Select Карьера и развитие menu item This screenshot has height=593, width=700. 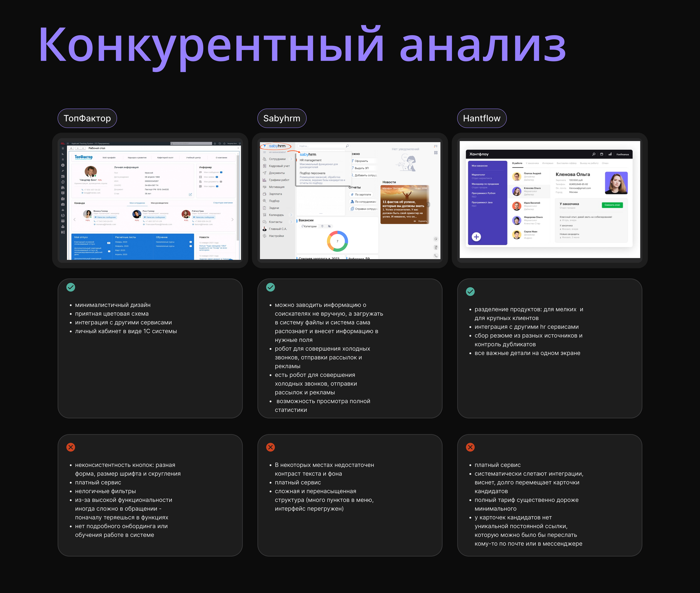[x=137, y=158]
